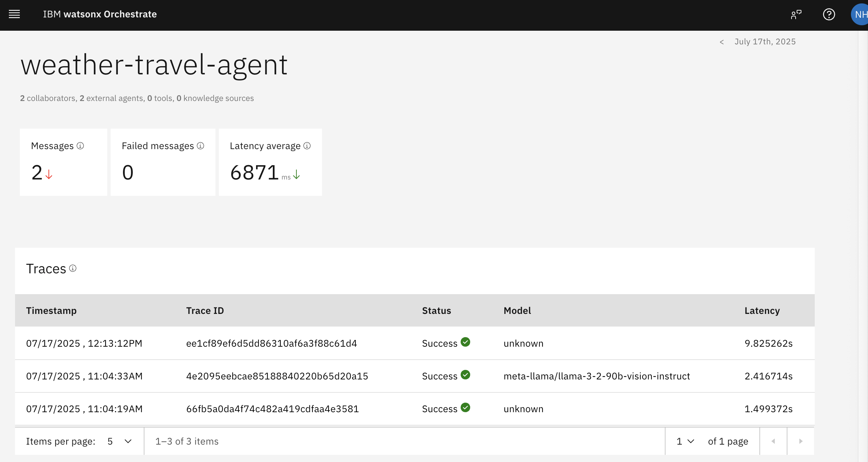Go to previous date using left chevron
Screen dimensions: 868x462
tap(722, 42)
